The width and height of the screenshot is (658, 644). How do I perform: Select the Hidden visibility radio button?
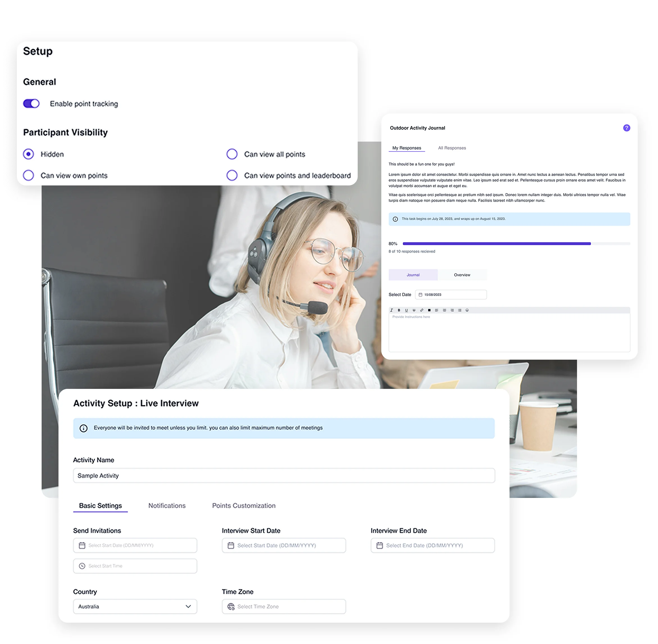point(28,154)
